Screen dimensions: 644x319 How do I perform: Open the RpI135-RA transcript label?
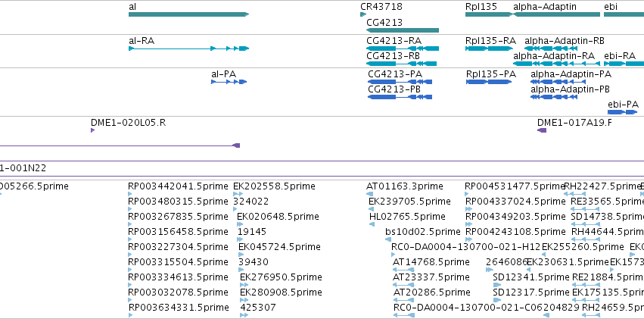point(490,41)
